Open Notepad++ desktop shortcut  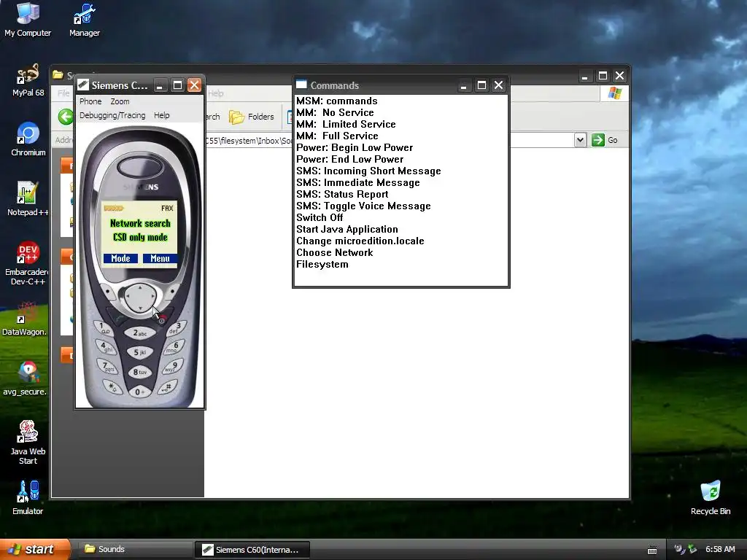pos(28,199)
